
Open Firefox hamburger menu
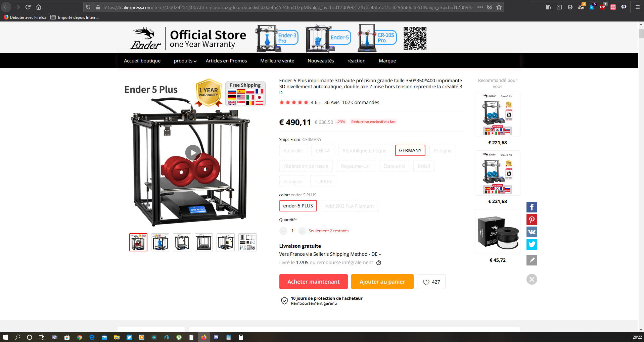(637, 7)
